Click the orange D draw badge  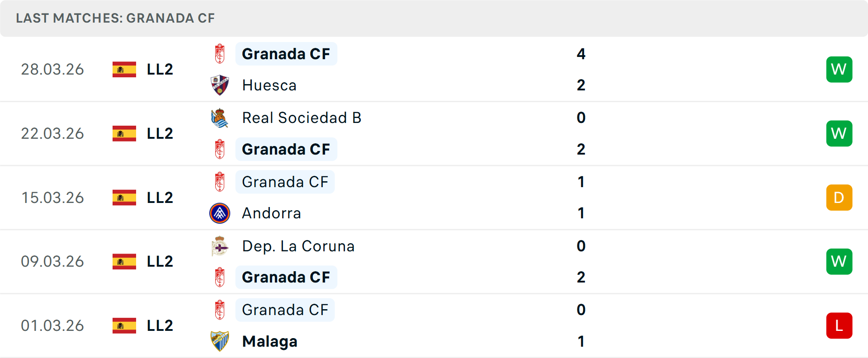(839, 198)
